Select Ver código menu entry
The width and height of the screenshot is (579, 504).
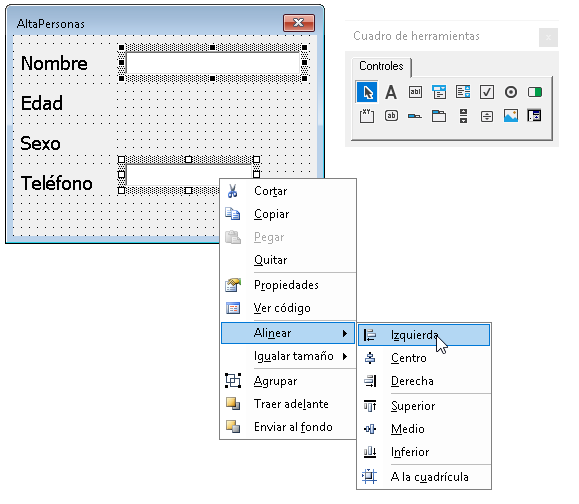point(288,308)
